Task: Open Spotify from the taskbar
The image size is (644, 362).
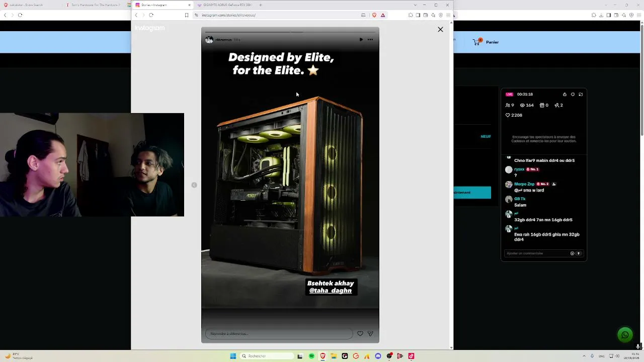Action: pyautogui.click(x=311, y=356)
